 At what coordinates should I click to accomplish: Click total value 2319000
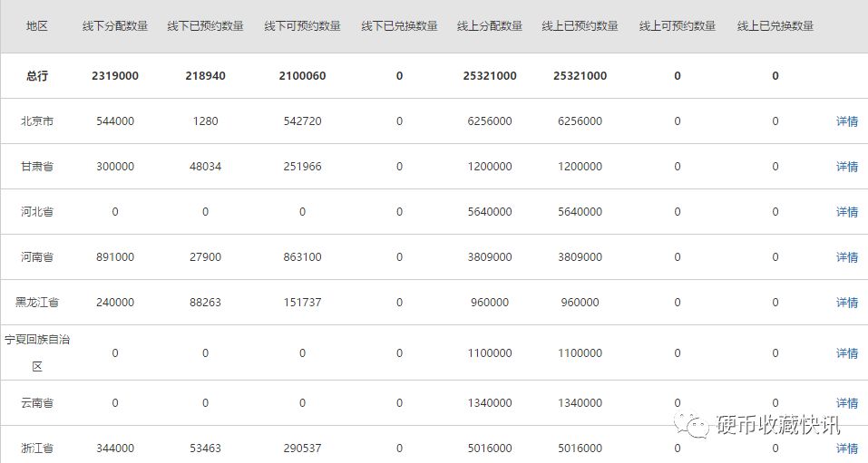(115, 76)
